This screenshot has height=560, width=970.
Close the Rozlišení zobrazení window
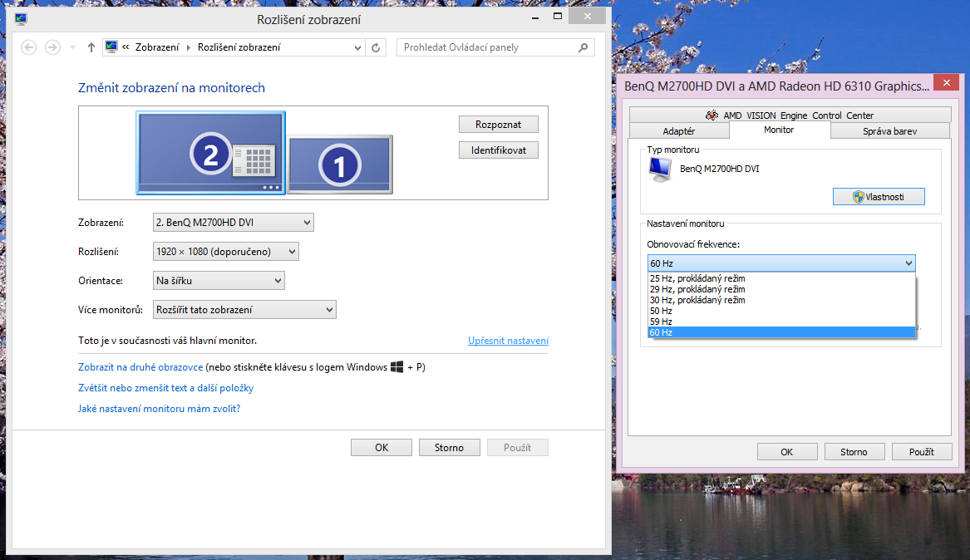click(x=588, y=17)
